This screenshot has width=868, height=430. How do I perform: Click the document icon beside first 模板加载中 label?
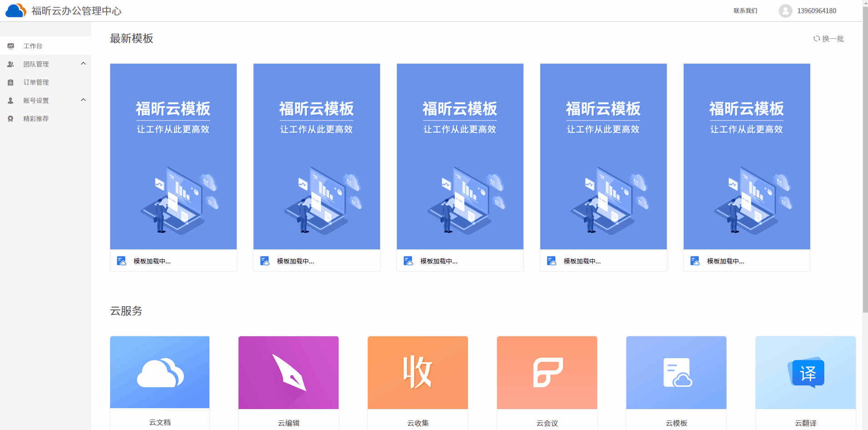coord(121,260)
